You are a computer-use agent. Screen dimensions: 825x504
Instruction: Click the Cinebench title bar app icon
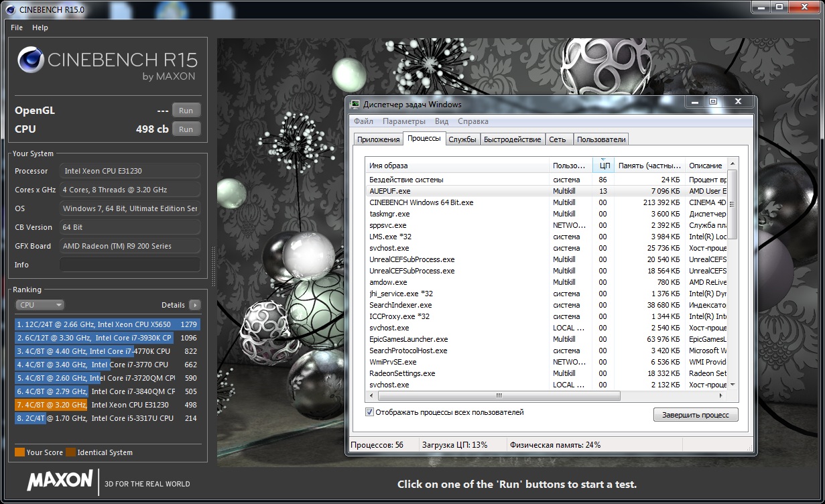pos(10,9)
